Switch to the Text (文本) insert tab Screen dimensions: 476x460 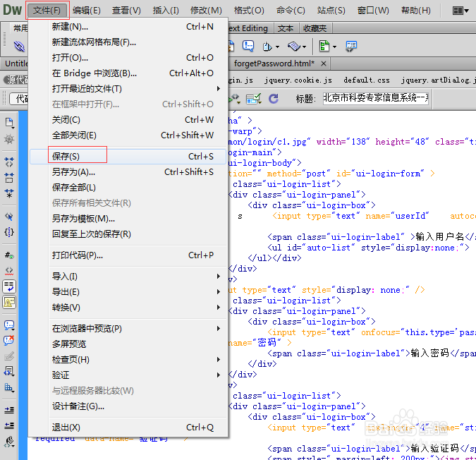pos(286,28)
